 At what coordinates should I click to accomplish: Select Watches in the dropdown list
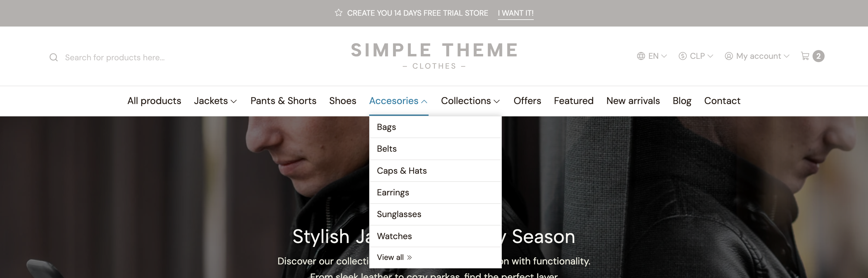(x=394, y=236)
